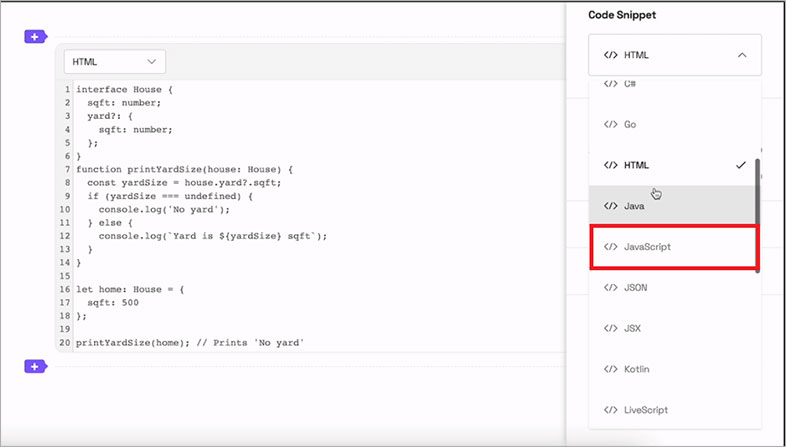Viewport: 786px width, 447px height.
Task: Click the language list scrollbar thumb
Action: coord(757,213)
